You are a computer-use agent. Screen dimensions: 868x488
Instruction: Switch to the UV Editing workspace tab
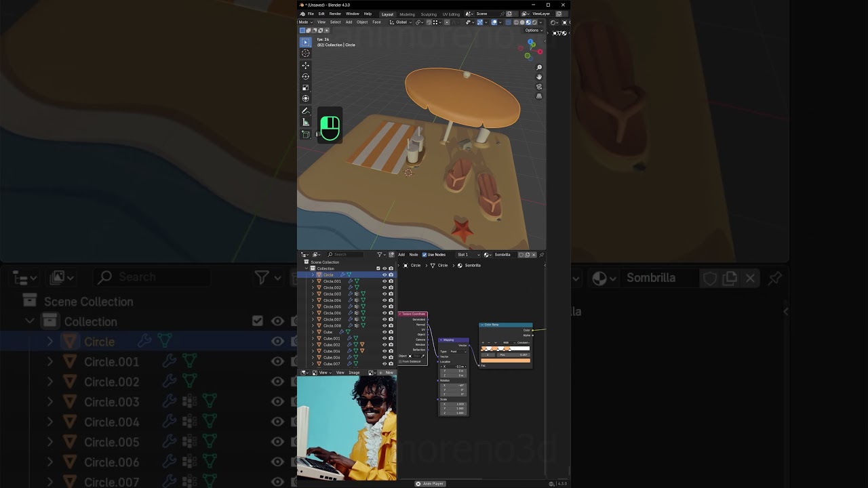451,14
